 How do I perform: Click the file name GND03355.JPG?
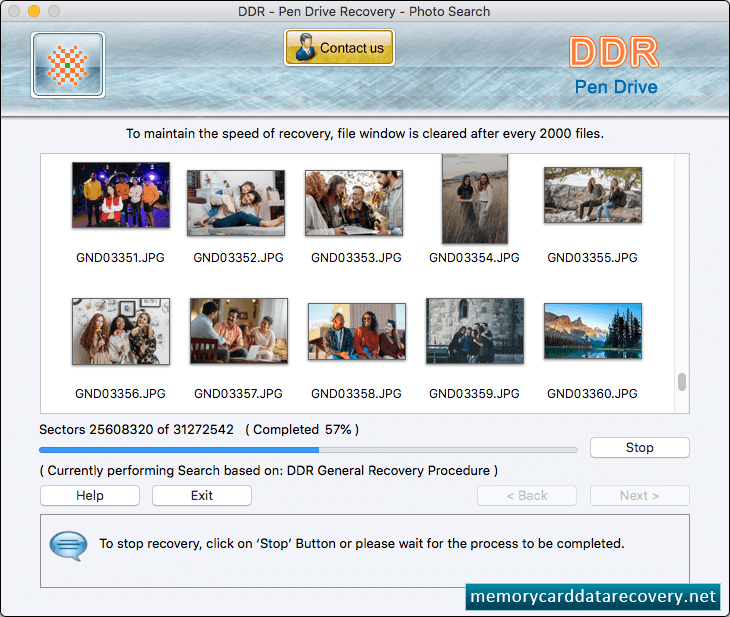click(x=592, y=258)
